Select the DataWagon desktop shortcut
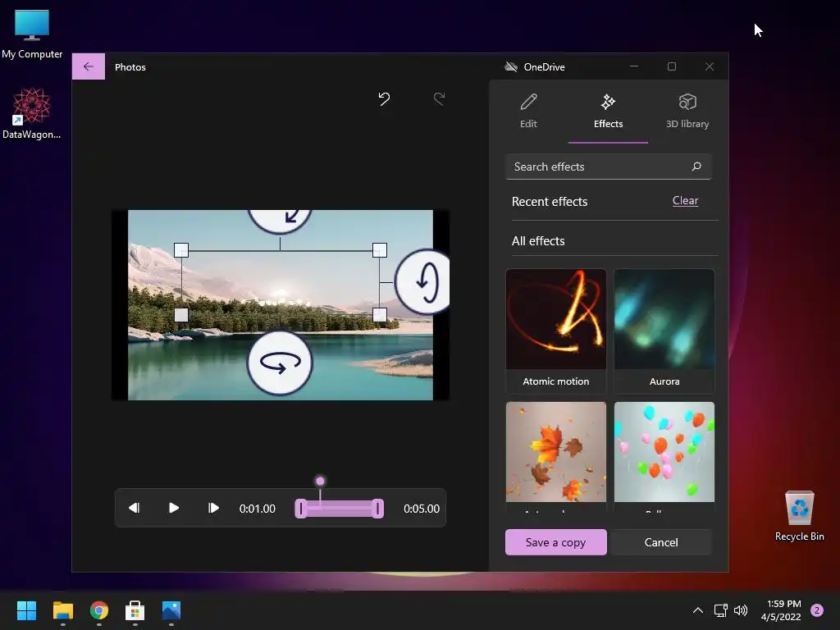840x630 pixels. click(x=32, y=113)
